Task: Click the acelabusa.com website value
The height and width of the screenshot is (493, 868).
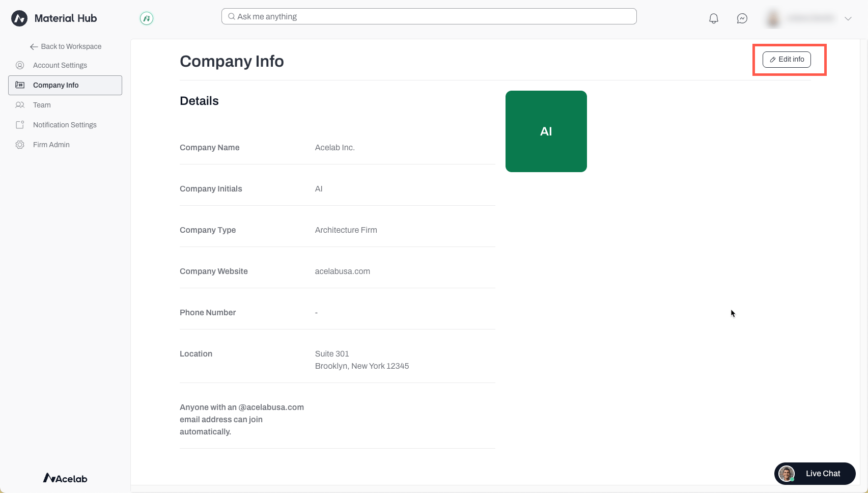Action: [343, 271]
